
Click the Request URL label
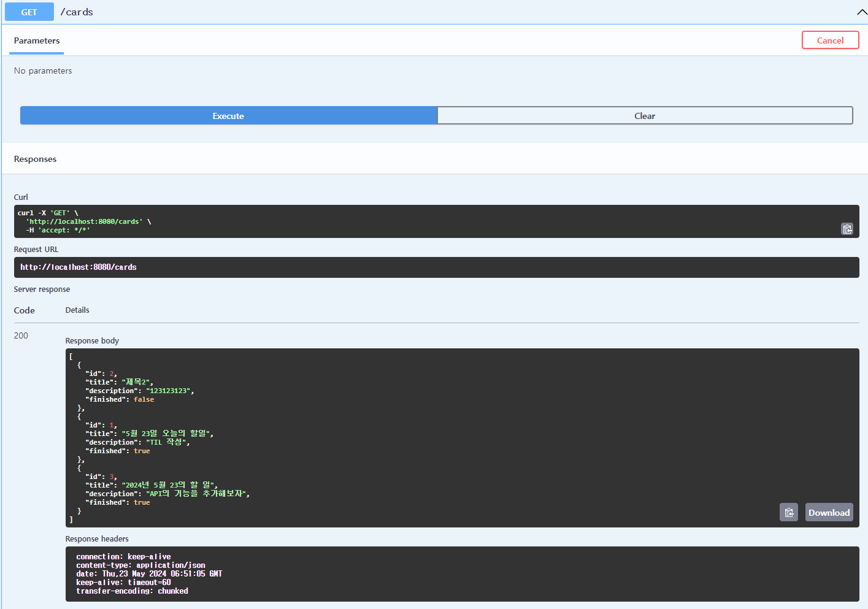pos(36,249)
